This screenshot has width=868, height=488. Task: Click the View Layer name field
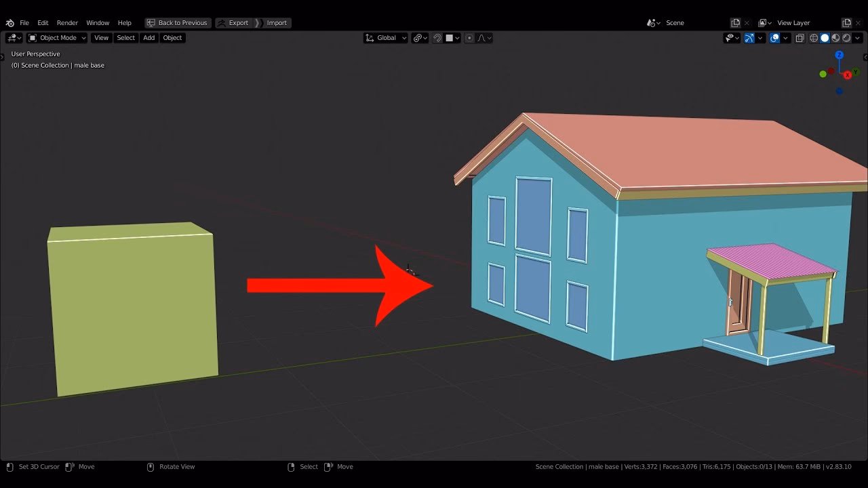[807, 23]
